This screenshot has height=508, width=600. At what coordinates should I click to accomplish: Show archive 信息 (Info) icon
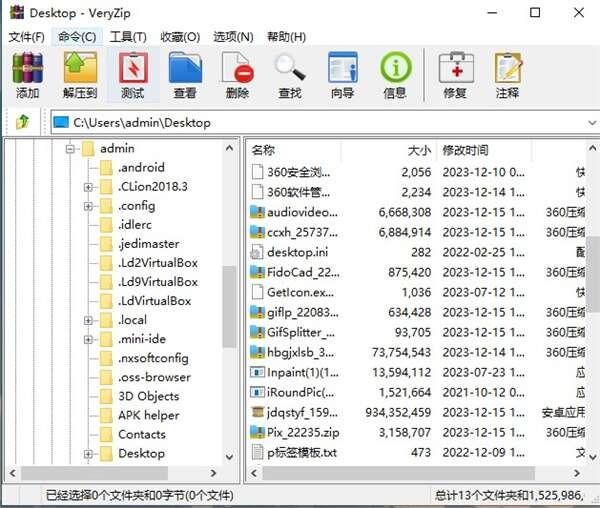(x=395, y=75)
